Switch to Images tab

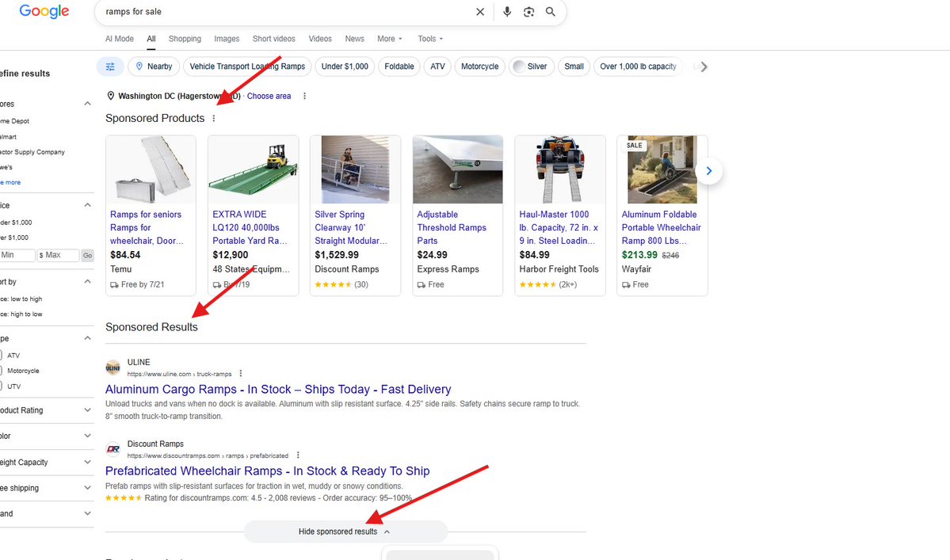tap(227, 39)
